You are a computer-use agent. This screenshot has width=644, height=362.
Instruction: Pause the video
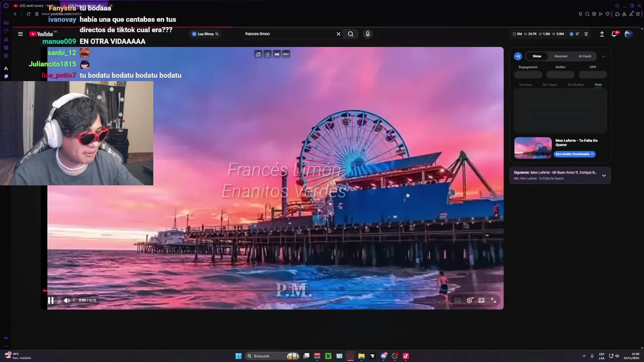pos(51,300)
